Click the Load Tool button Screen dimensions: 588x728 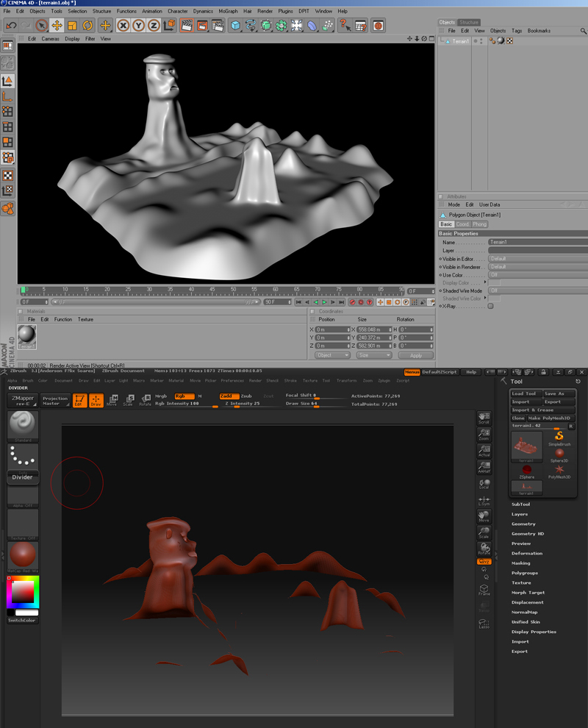click(x=526, y=393)
